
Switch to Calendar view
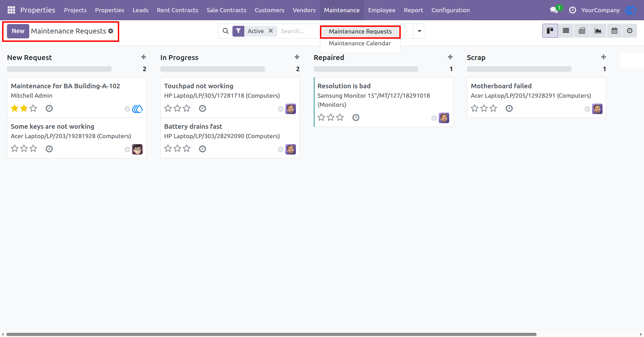pyautogui.click(x=614, y=31)
